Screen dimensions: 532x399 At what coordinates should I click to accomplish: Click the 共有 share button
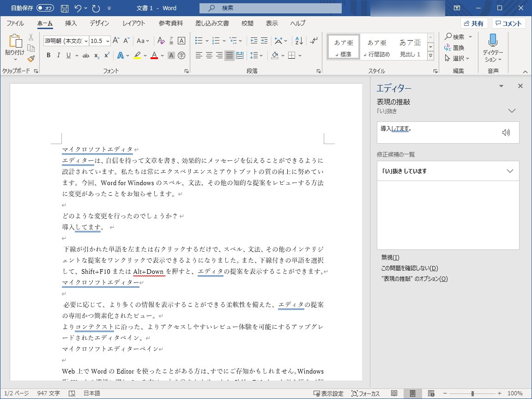[x=474, y=23]
